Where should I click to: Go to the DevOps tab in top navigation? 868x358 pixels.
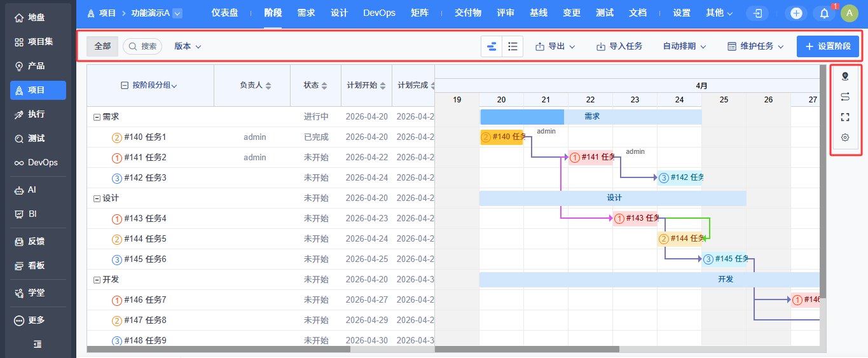point(379,13)
